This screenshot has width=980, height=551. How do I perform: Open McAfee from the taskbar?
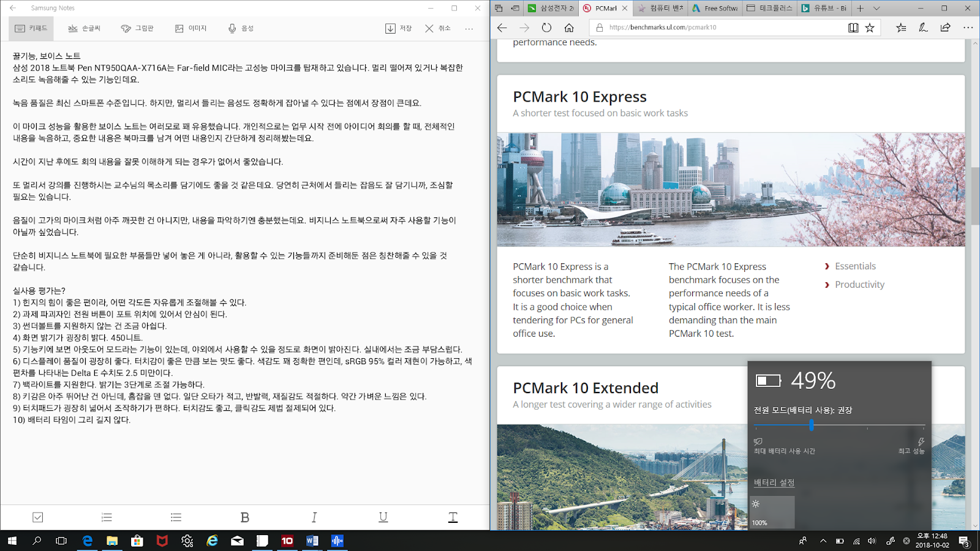pyautogui.click(x=162, y=541)
